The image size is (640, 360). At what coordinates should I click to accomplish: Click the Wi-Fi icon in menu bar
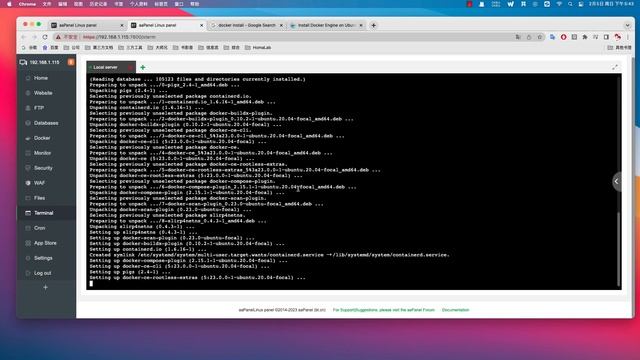click(559, 4)
